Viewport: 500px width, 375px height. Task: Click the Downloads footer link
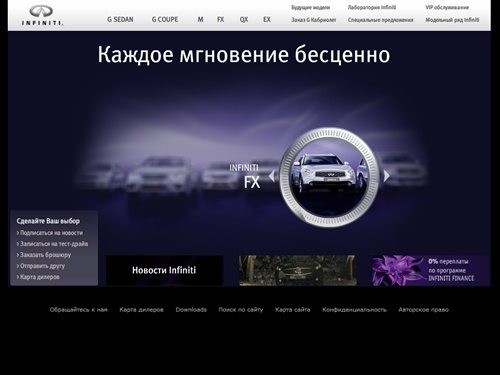click(191, 310)
